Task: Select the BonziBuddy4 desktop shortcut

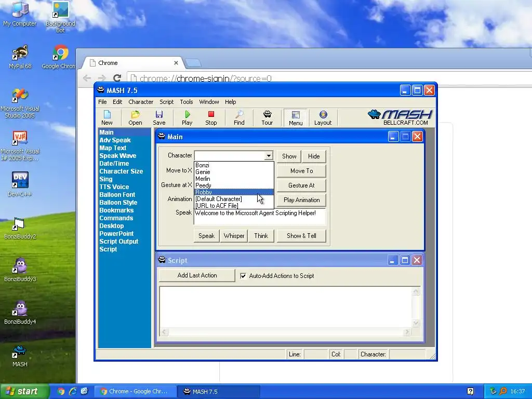Action: [x=20, y=312]
